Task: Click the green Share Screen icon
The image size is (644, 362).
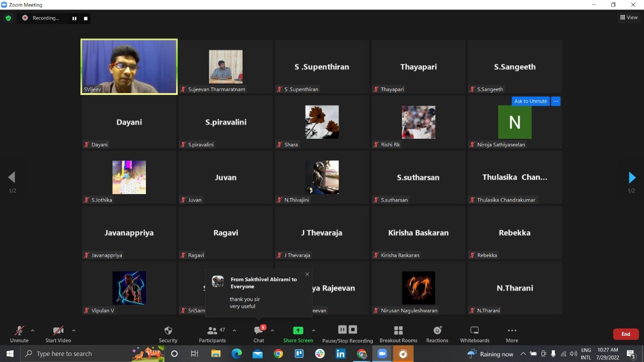Action: click(x=298, y=330)
